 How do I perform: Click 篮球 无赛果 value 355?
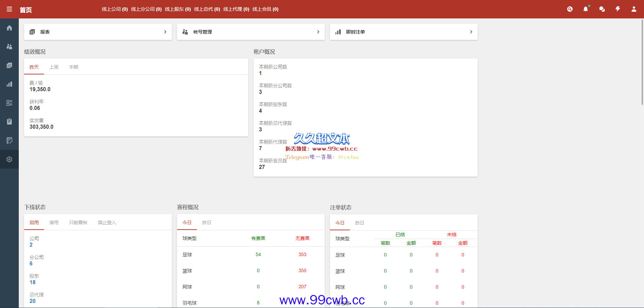pyautogui.click(x=303, y=270)
